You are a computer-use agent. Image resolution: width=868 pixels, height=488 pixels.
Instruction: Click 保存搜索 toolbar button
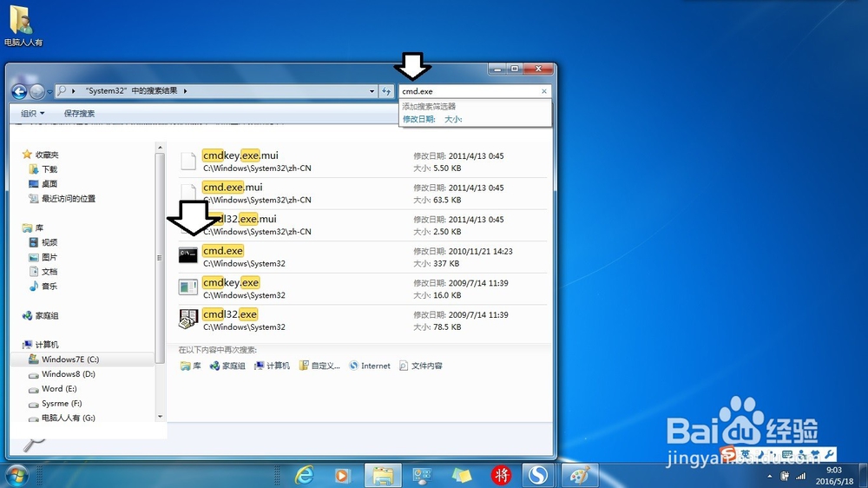79,114
